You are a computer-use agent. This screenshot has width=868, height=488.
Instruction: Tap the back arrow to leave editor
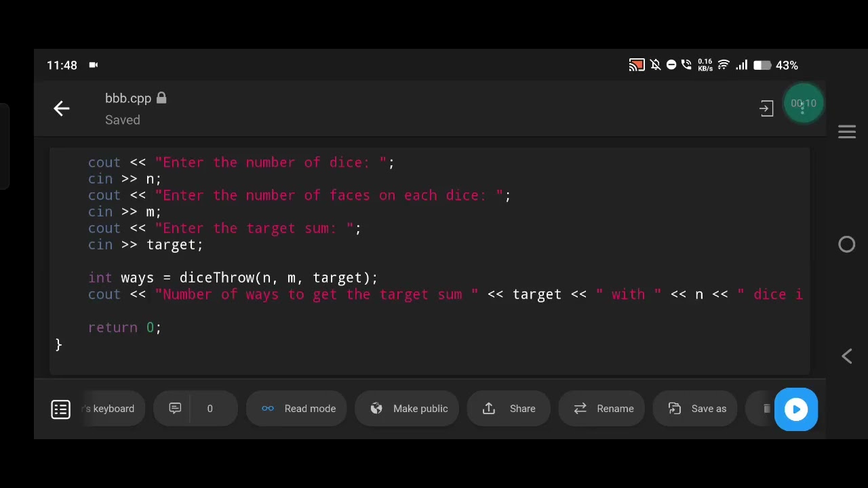coord(62,108)
